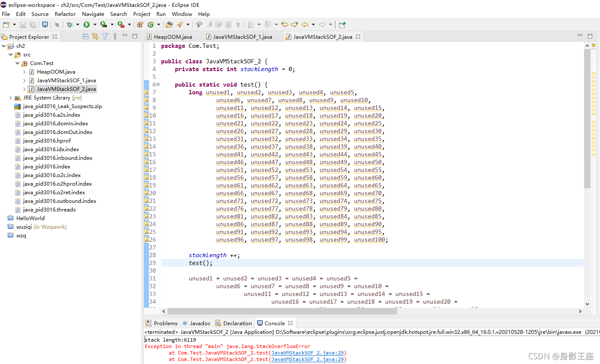Click the Skip All Breakpoints icon
The width and height of the screenshot is (600, 364).
point(57,25)
